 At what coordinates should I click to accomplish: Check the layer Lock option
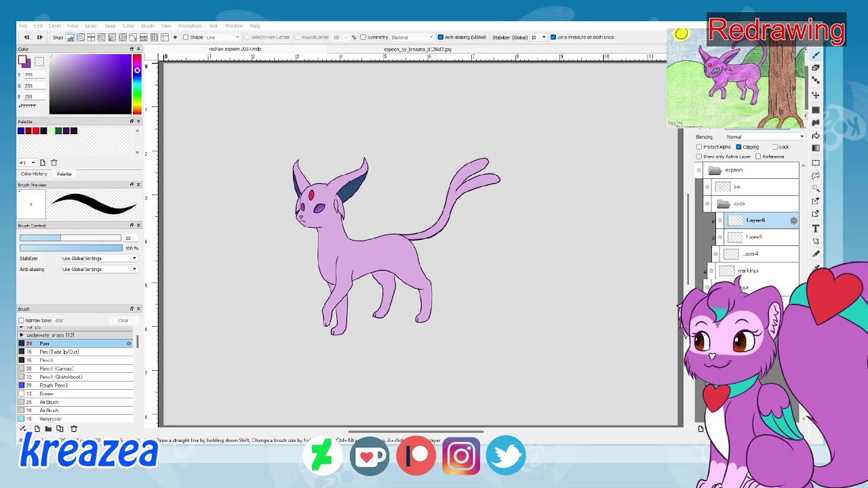coord(775,147)
